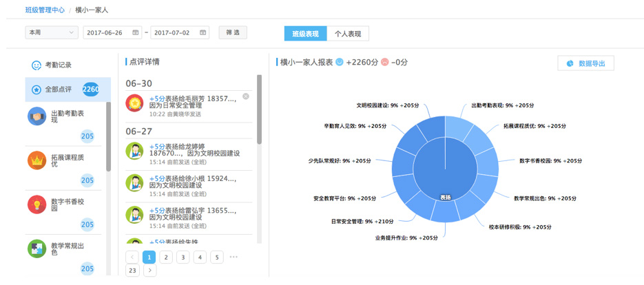Click the 205 badge under 出勤考勤表现
The width and height of the screenshot is (644, 285).
pos(87,136)
